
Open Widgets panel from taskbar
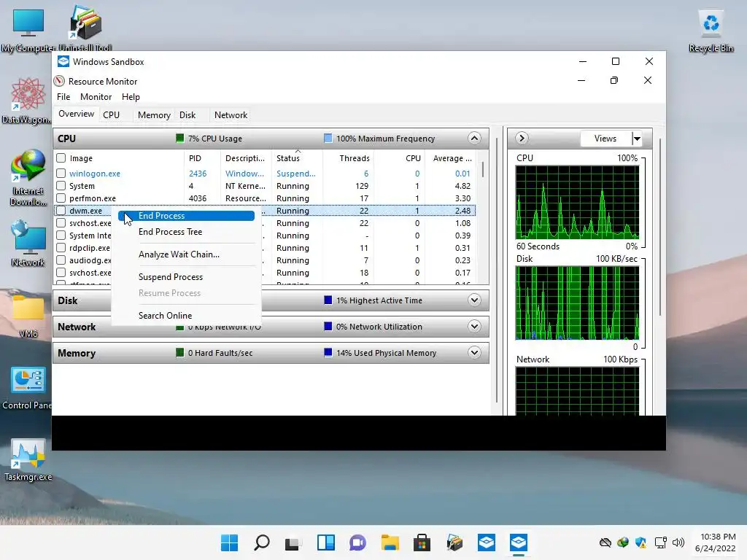click(x=326, y=542)
